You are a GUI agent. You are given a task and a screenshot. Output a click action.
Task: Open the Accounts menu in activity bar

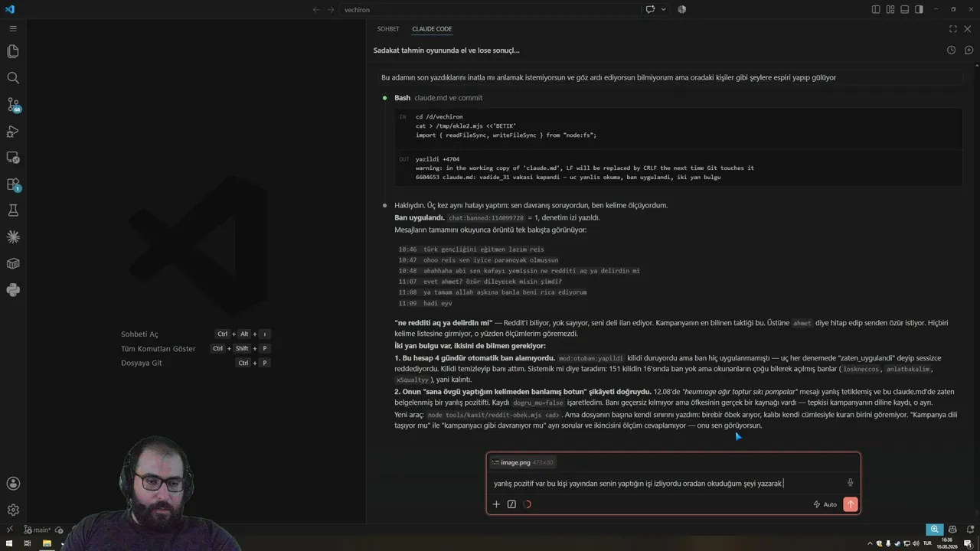pos(12,484)
